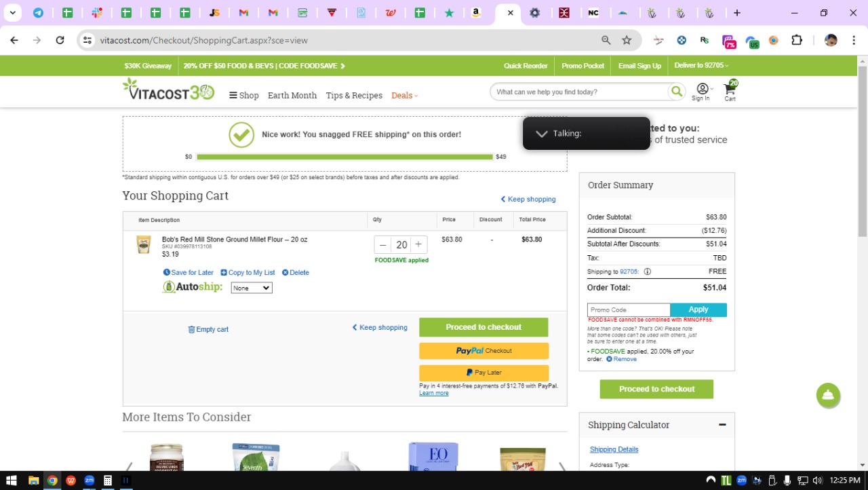The width and height of the screenshot is (868, 490).
Task: Switch to the Slack tab
Action: click(x=96, y=13)
